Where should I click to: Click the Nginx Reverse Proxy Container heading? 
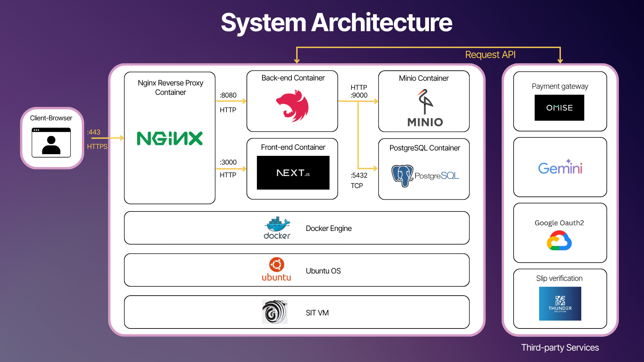(x=170, y=87)
